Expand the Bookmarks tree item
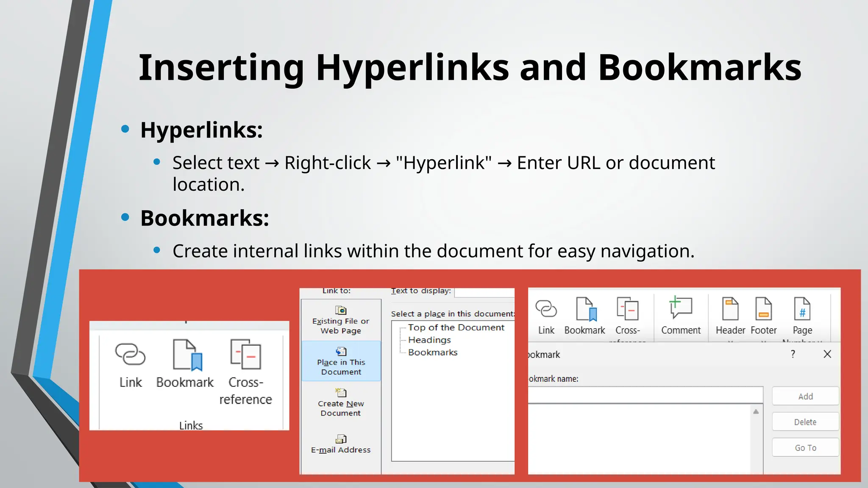Screen dimensions: 868x488 click(432, 352)
